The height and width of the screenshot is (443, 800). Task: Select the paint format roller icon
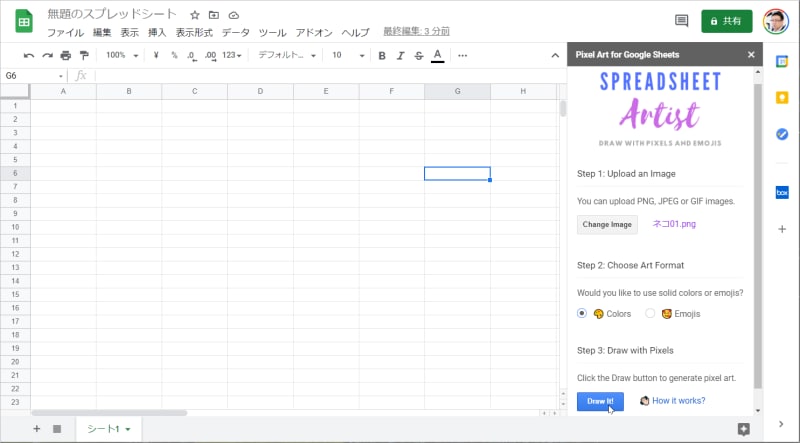[84, 55]
